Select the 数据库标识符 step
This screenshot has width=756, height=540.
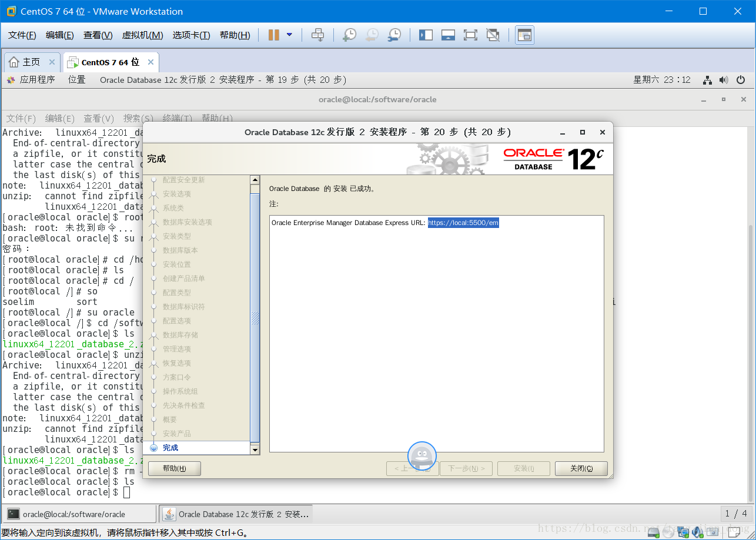pos(184,307)
